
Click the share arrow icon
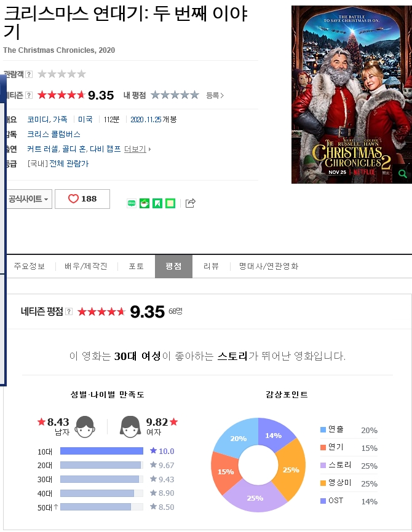[x=190, y=203]
